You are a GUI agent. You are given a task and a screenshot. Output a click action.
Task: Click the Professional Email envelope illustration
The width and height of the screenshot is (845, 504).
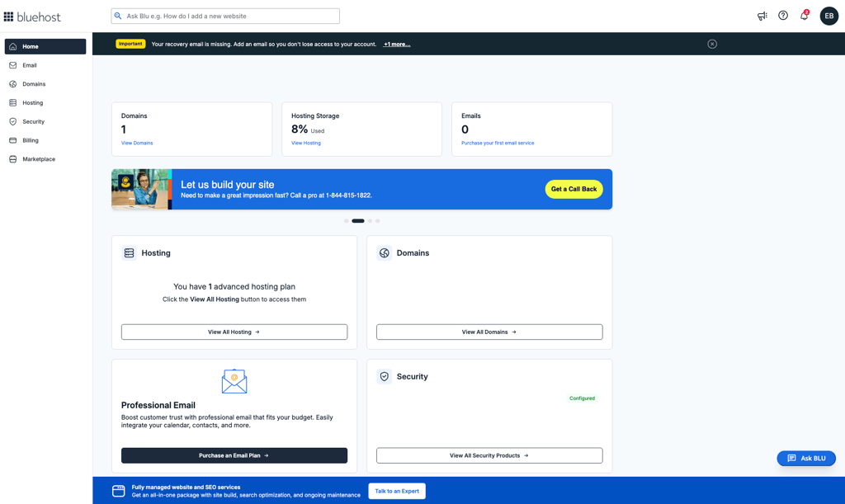tap(234, 381)
